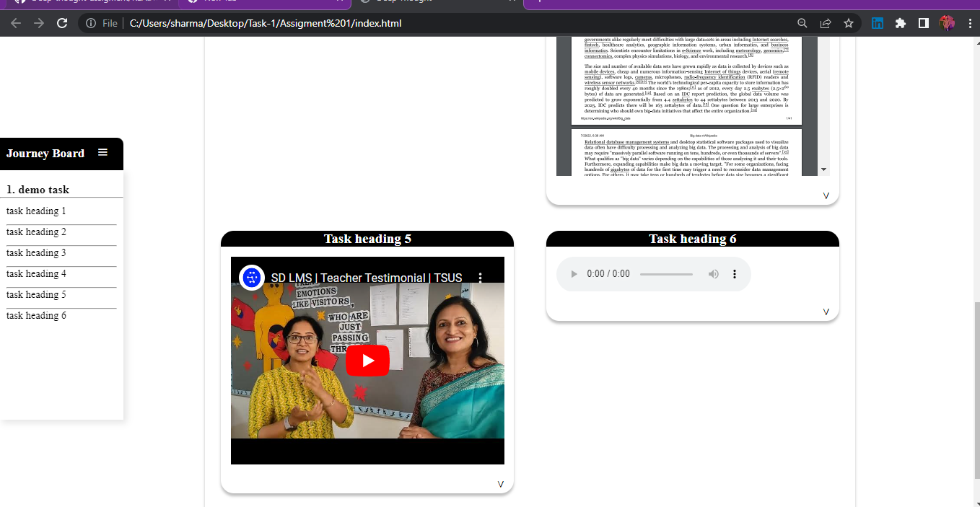Image resolution: width=980 pixels, height=507 pixels.
Task: Open the Extensions puzzle piece icon
Action: coord(901,22)
